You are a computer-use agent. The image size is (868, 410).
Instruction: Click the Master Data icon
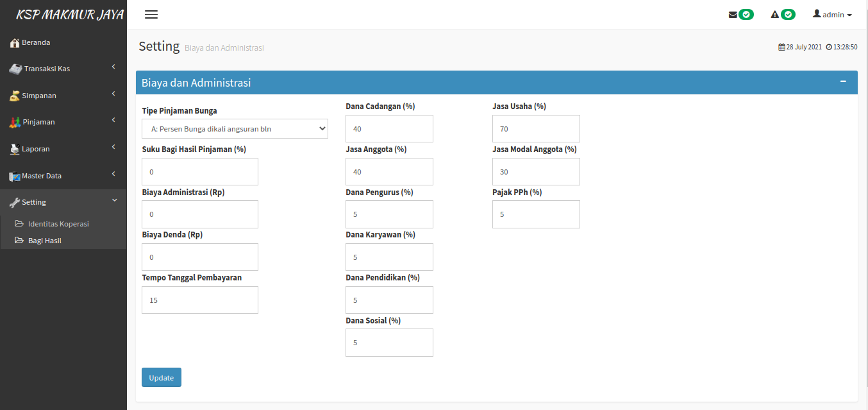point(15,176)
